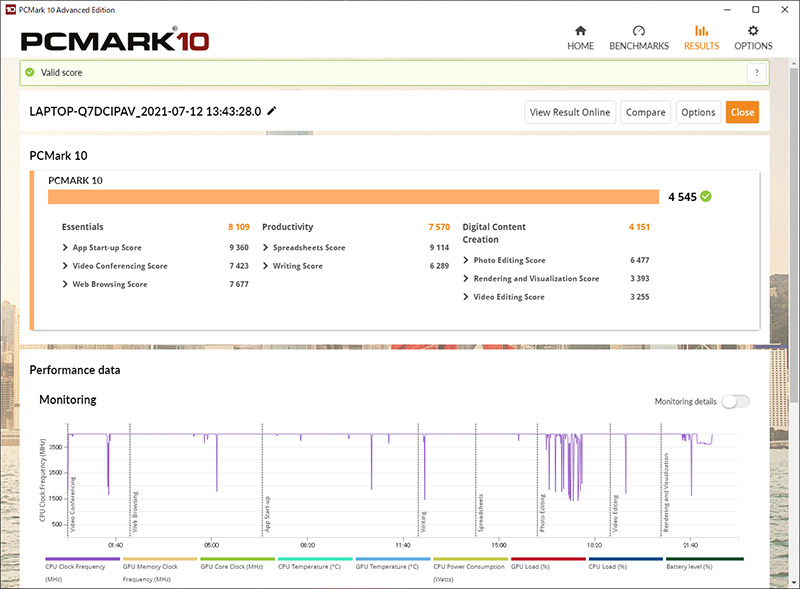Expand Photo Editing Score row
The width and height of the screenshot is (800, 589).
(x=466, y=260)
